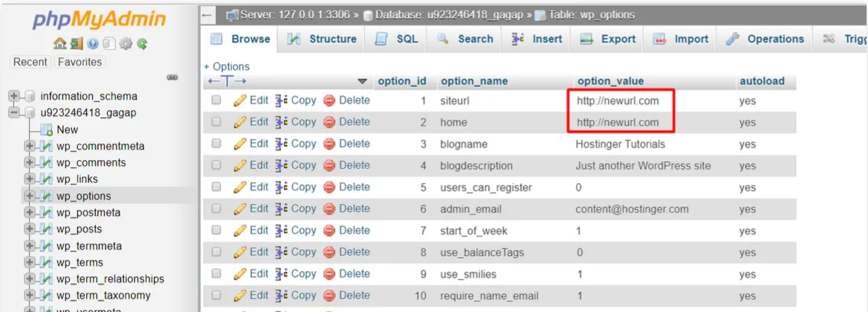Click the table icon beside wp_terms
This screenshot has height=312, width=868.
[x=47, y=262]
